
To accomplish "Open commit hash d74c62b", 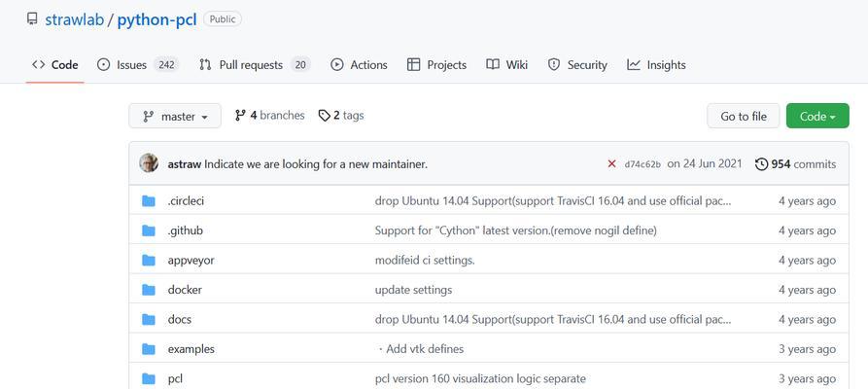I will coord(642,164).
